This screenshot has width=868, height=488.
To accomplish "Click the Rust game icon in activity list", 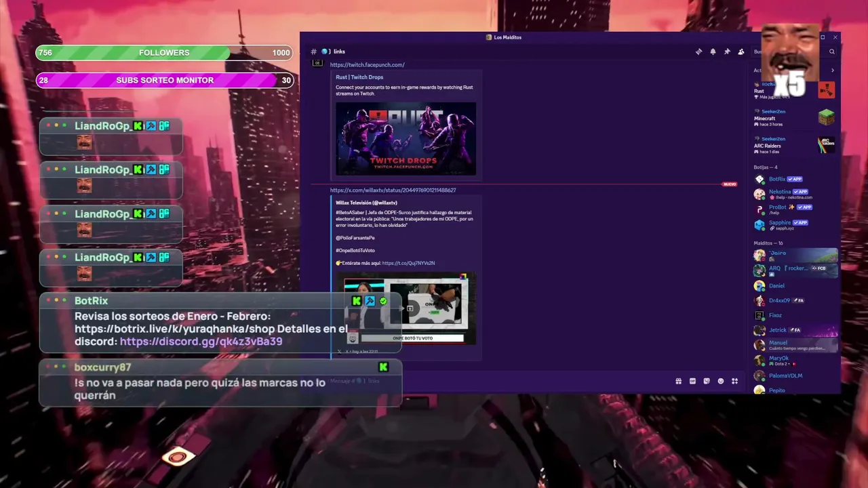I will click(827, 89).
